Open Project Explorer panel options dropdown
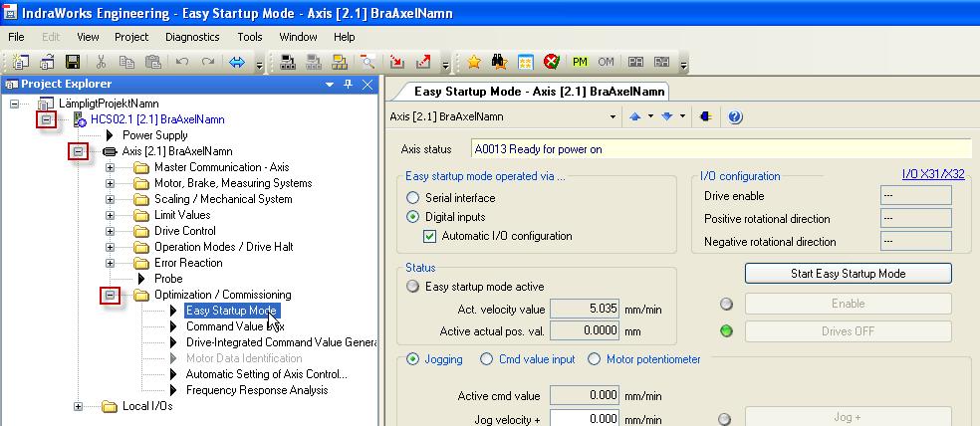The image size is (980, 426). (330, 85)
